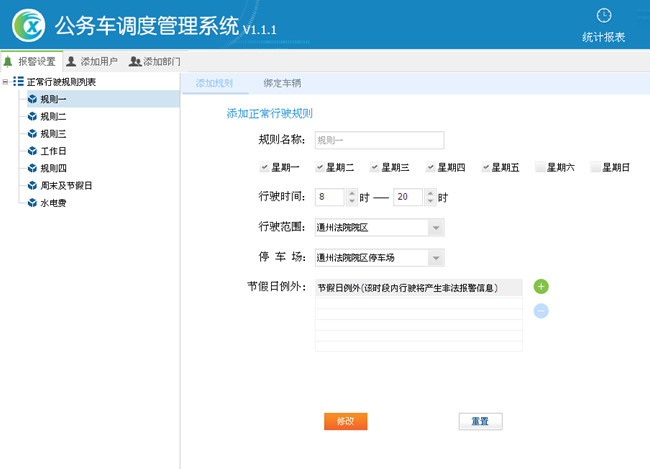Increase the start hour spinner value
Image resolution: width=650 pixels, height=469 pixels.
click(351, 193)
